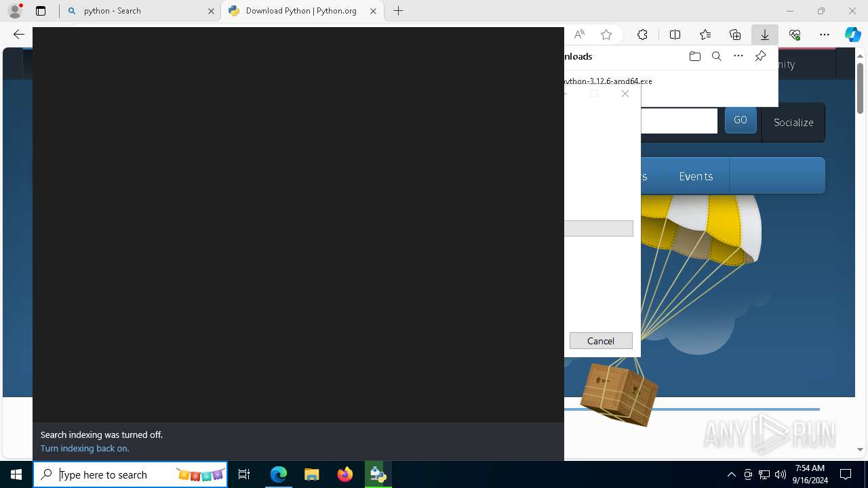Screen dimensions: 868x488
Task: Open the network status tray icon
Action: [x=764, y=474]
